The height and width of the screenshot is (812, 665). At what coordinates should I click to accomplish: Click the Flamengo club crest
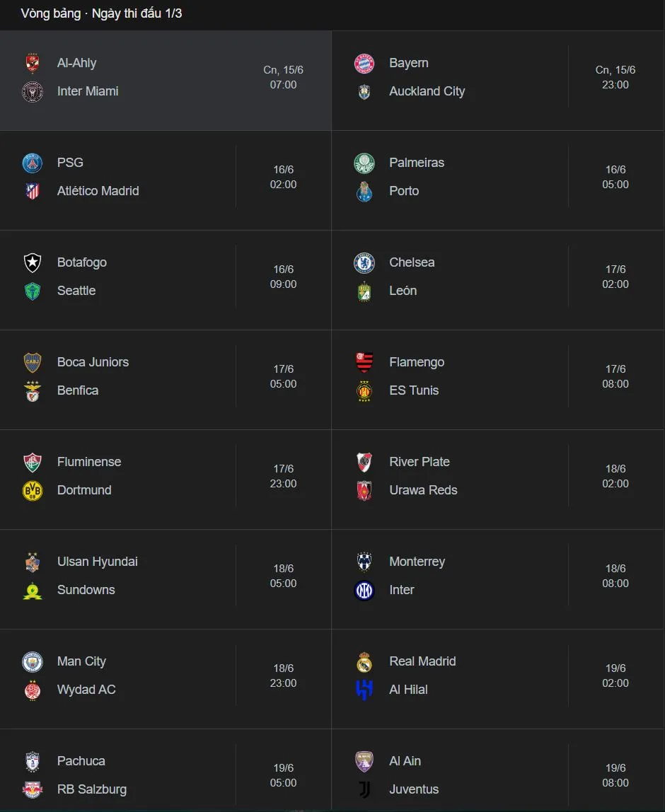(x=364, y=362)
